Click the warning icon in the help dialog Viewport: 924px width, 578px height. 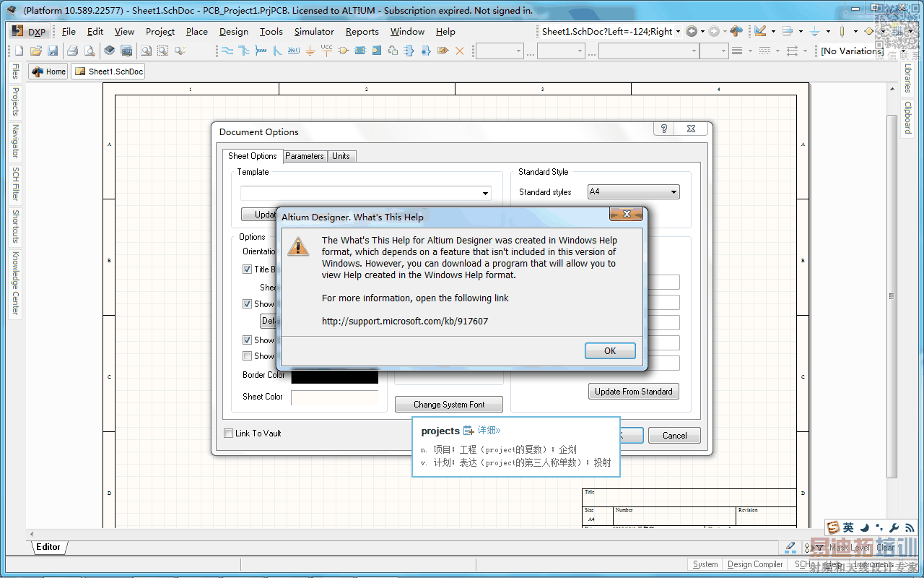(298, 246)
